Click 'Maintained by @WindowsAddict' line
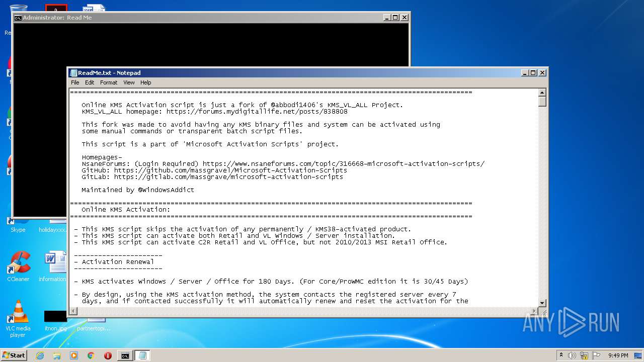 tap(138, 190)
